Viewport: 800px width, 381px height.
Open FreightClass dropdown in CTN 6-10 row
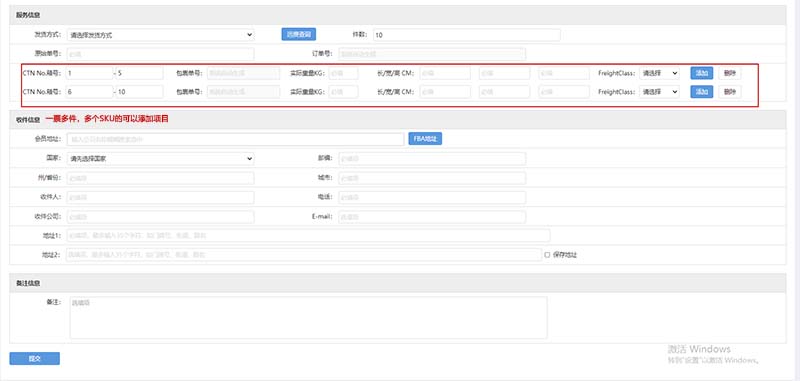[659, 92]
